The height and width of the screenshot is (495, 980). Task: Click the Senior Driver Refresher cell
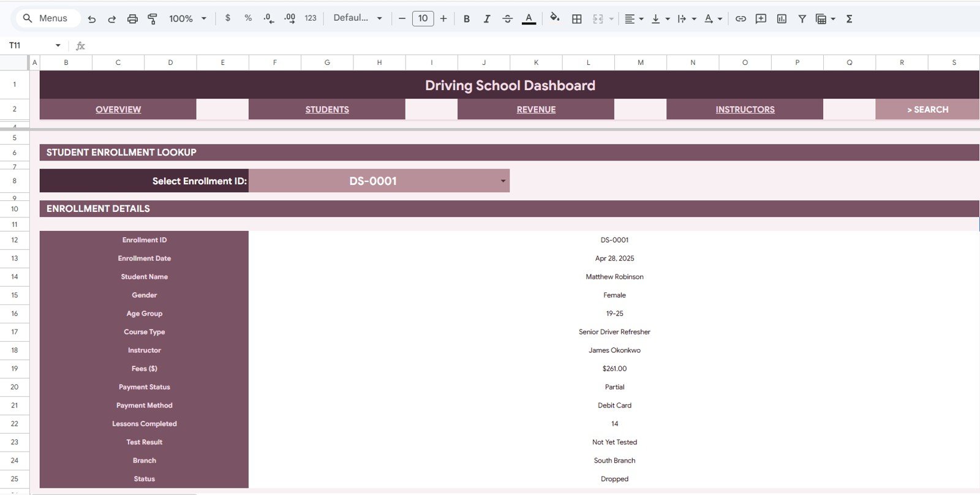[614, 332]
